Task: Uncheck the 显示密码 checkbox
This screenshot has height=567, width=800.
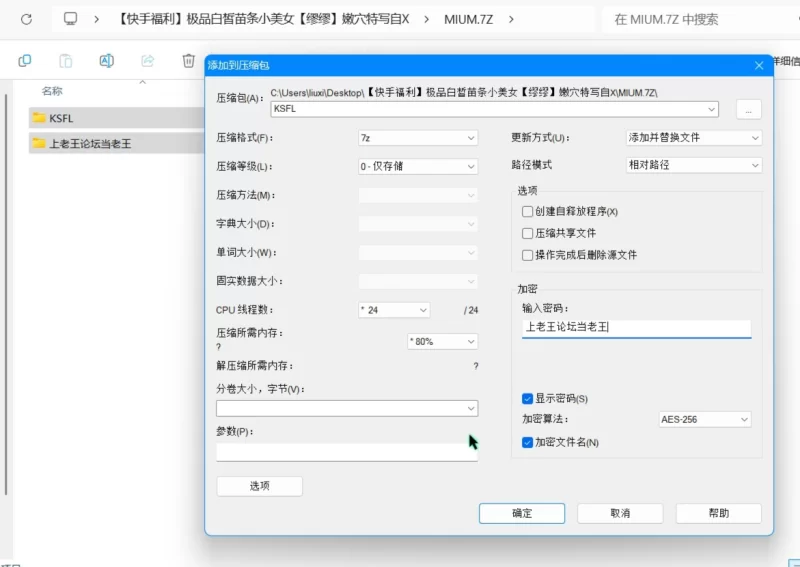Action: pyautogui.click(x=528, y=399)
